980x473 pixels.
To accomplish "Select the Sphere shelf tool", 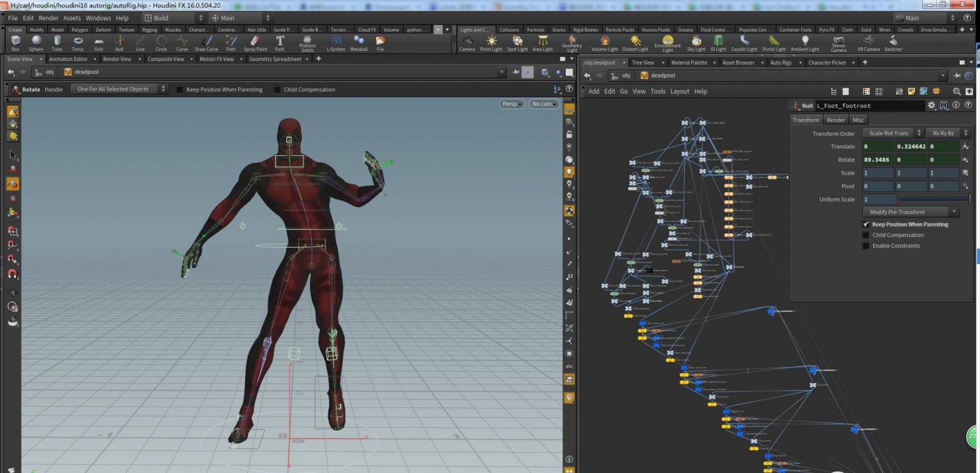I will (36, 43).
